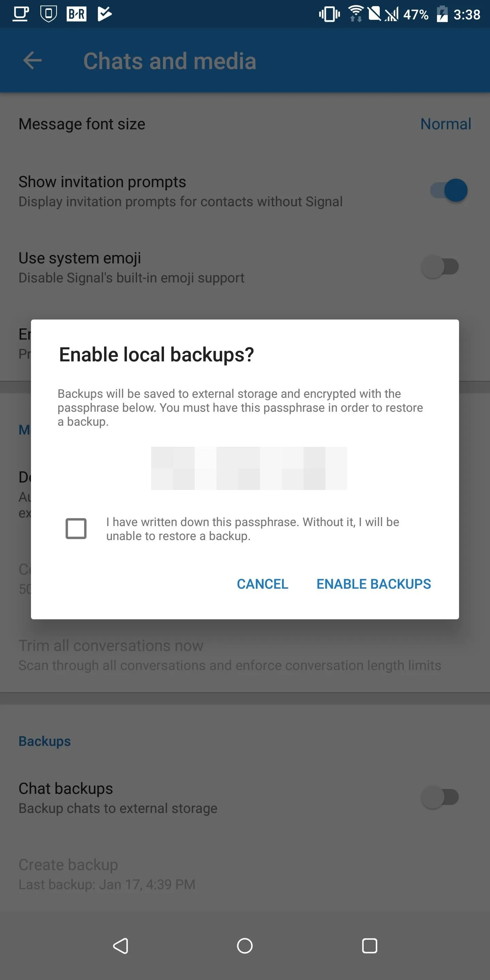Tap the back arrow in header
Image resolution: width=490 pixels, height=980 pixels.
(x=32, y=61)
